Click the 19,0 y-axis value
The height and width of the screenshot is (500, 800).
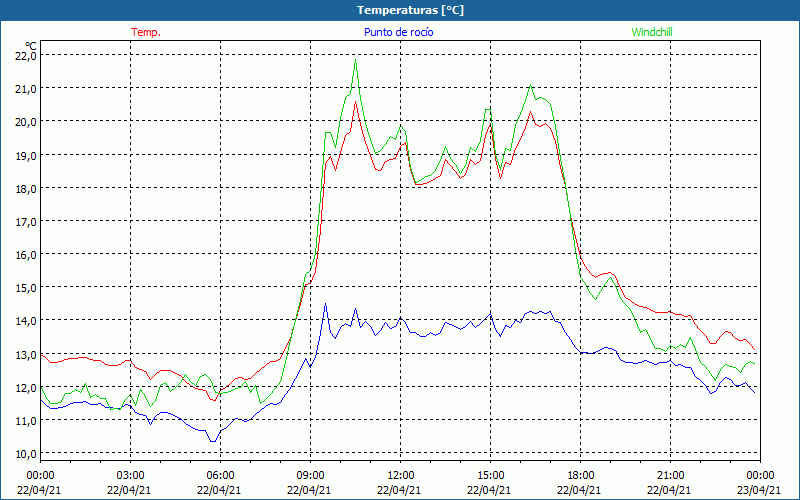(x=26, y=155)
